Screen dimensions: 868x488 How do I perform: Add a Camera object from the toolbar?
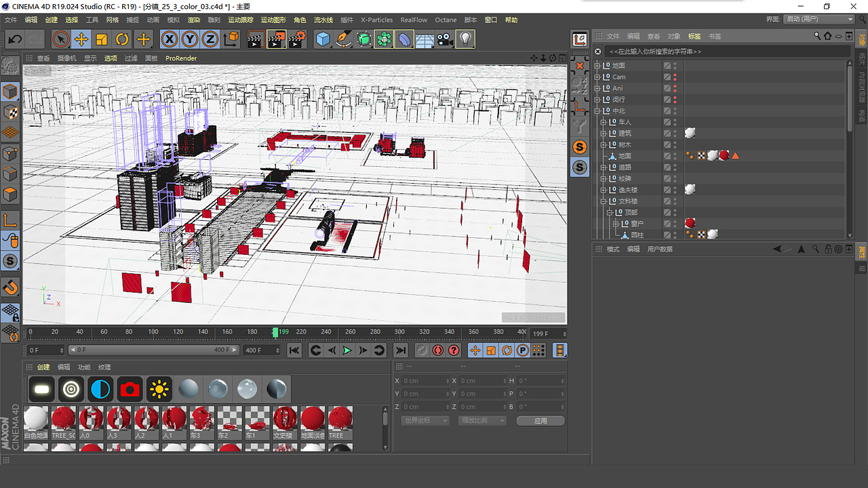(x=445, y=39)
